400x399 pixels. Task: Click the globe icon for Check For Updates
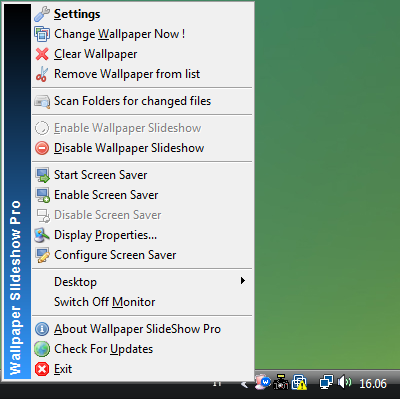click(x=42, y=349)
